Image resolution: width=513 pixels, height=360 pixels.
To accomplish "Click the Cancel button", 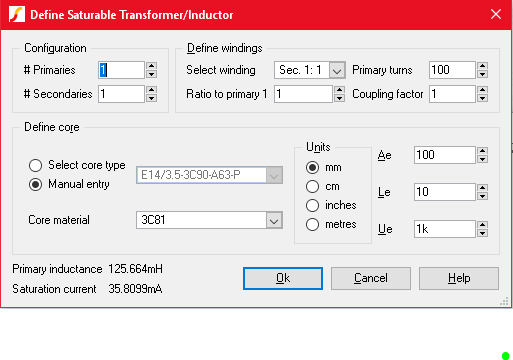I will tap(371, 278).
